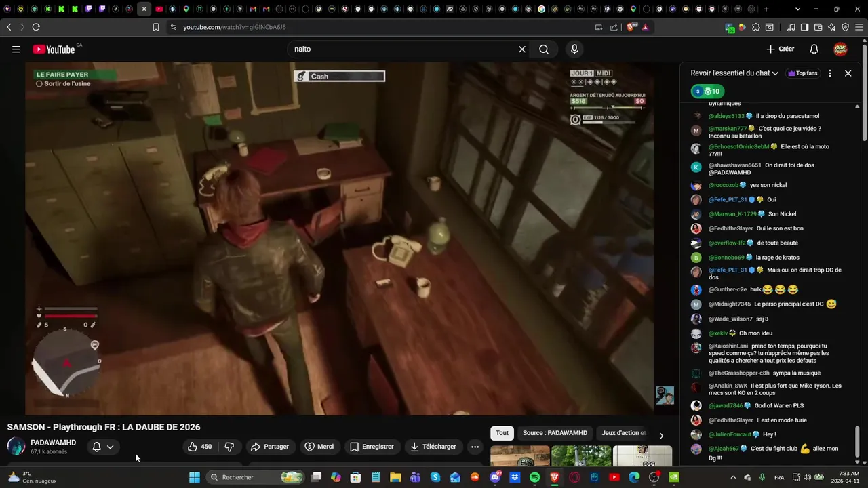Screen dimensions: 868x488
Task: Select the 'Jeux d'action' filter chip
Action: pyautogui.click(x=624, y=433)
